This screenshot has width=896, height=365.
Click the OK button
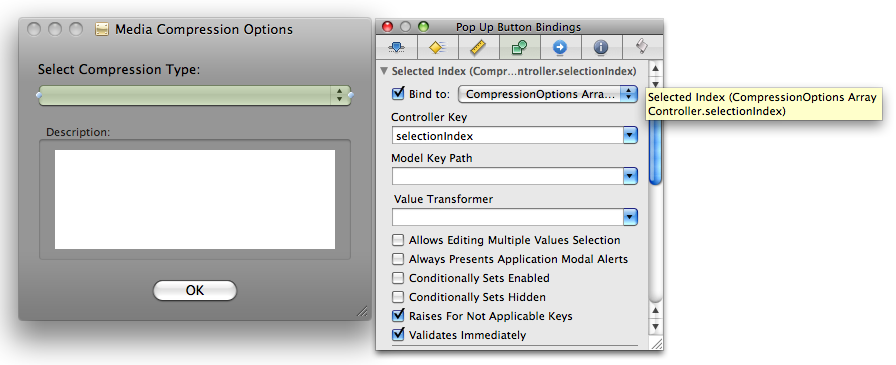[195, 290]
